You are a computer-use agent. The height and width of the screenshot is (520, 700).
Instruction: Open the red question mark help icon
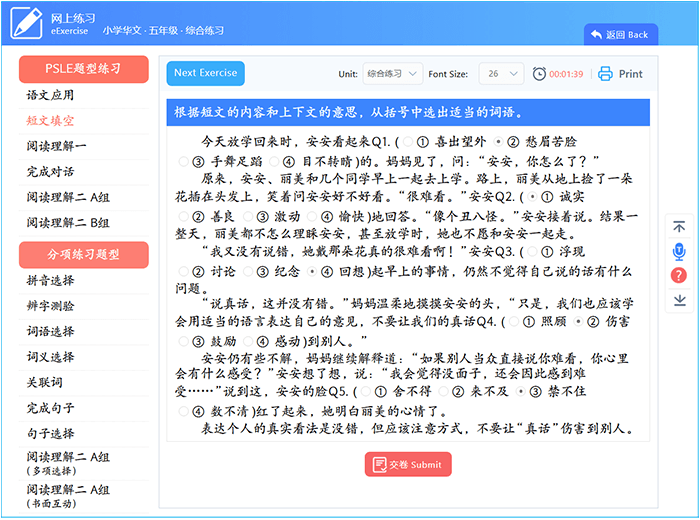pos(679,275)
